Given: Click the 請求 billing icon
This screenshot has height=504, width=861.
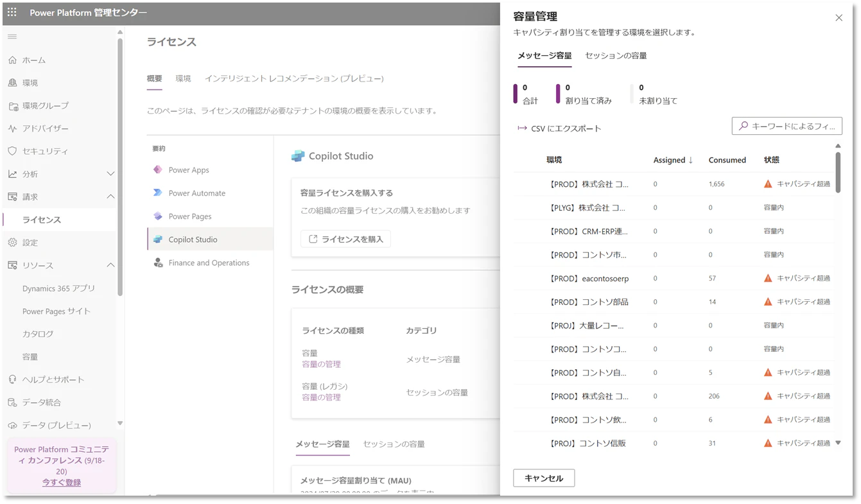Looking at the screenshot, I should (12, 197).
